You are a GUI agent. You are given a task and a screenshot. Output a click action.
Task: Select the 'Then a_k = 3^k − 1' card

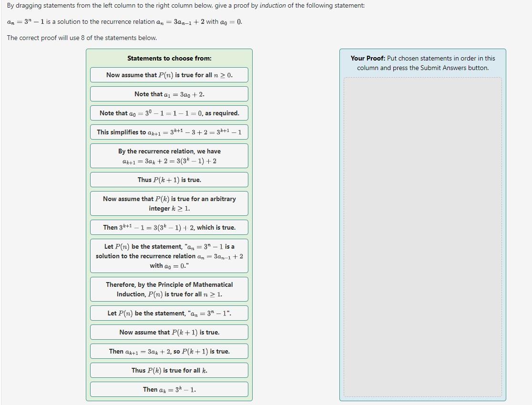(x=169, y=389)
